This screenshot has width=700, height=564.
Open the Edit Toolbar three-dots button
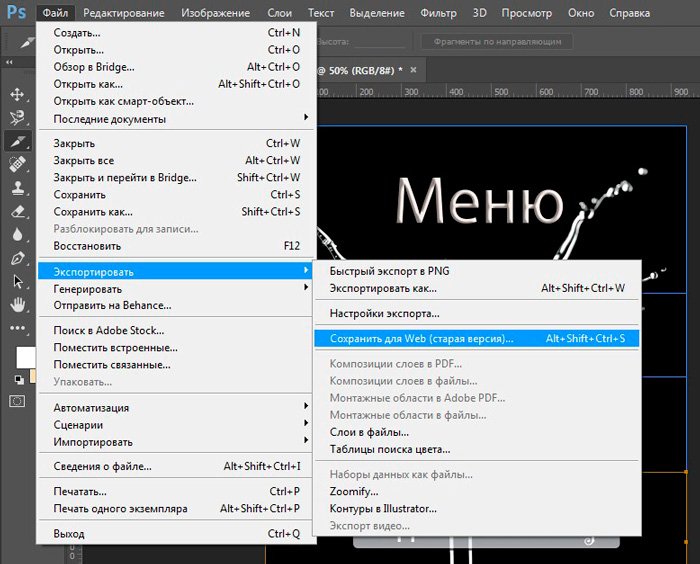click(x=17, y=328)
